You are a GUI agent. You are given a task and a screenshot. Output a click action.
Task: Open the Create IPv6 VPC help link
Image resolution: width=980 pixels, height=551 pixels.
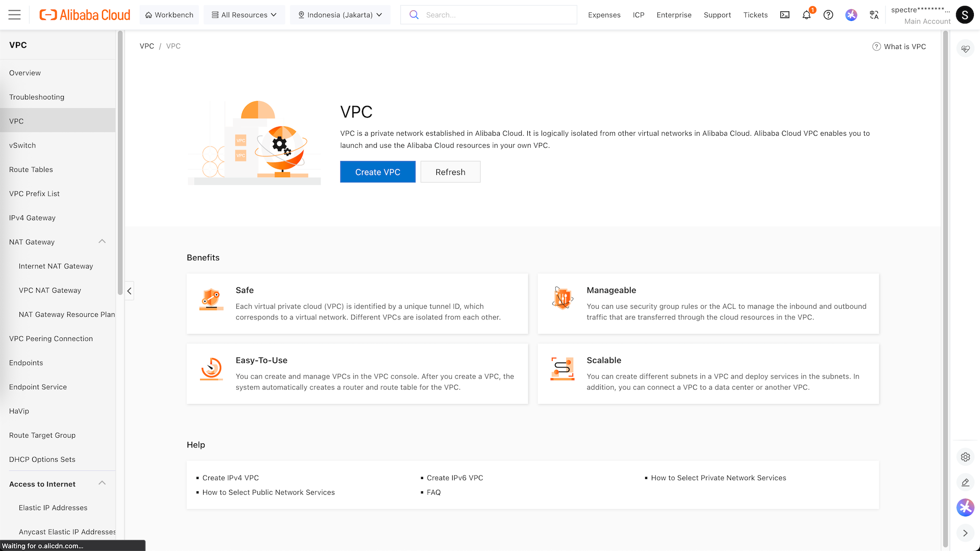click(454, 478)
